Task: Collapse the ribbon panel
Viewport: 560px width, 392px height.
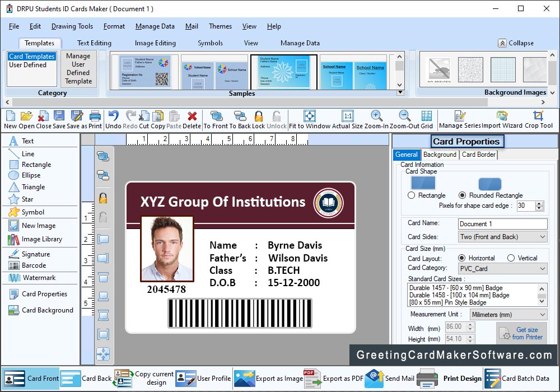Action: tap(516, 43)
